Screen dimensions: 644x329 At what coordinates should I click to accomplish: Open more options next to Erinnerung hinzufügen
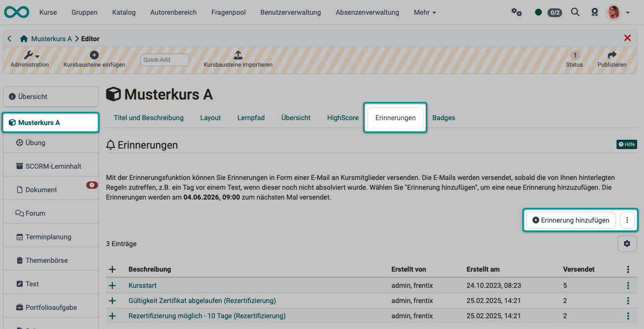(x=627, y=220)
